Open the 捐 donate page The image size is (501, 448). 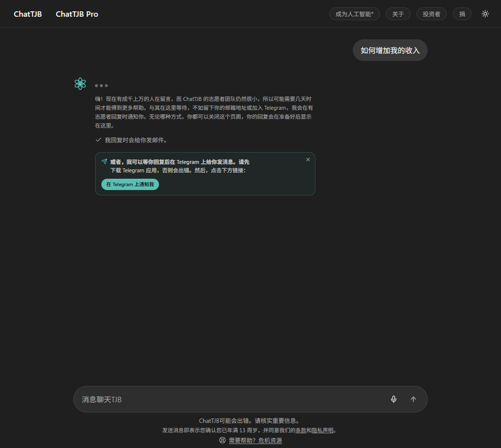pyautogui.click(x=462, y=14)
